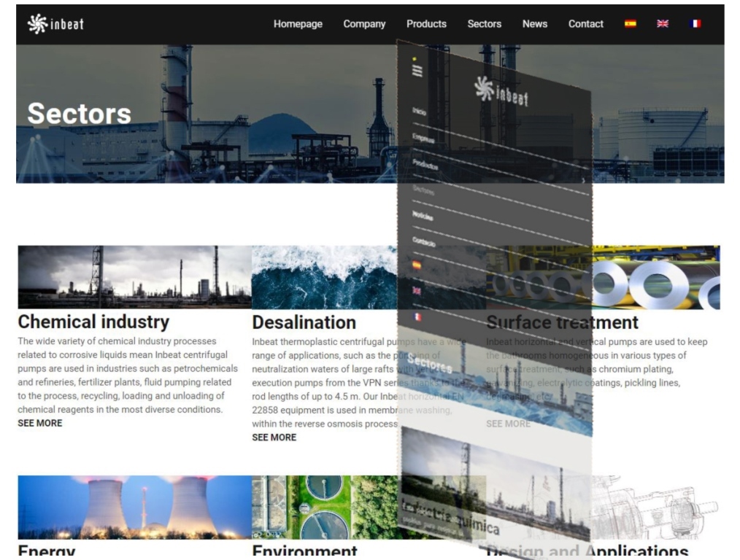Click the large Sectors banner heading
740x560 pixels.
pos(80,114)
